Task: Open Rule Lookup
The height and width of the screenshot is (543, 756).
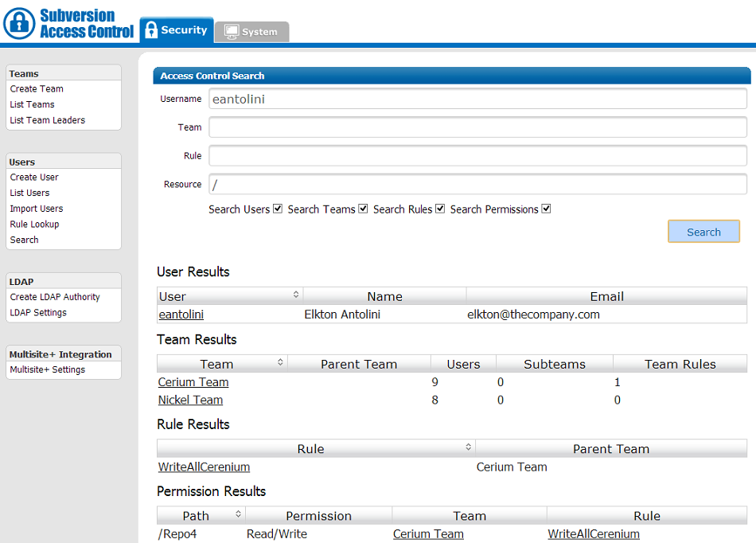Action: point(35,225)
